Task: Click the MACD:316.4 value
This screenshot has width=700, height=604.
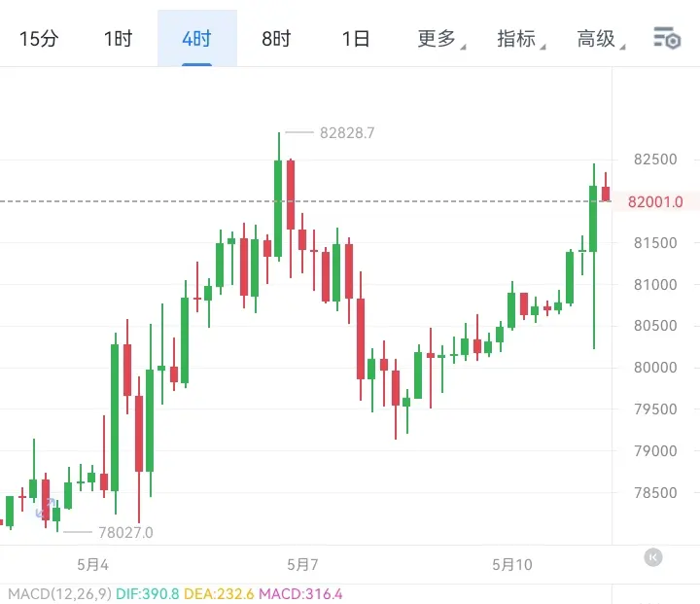Action: 300,594
